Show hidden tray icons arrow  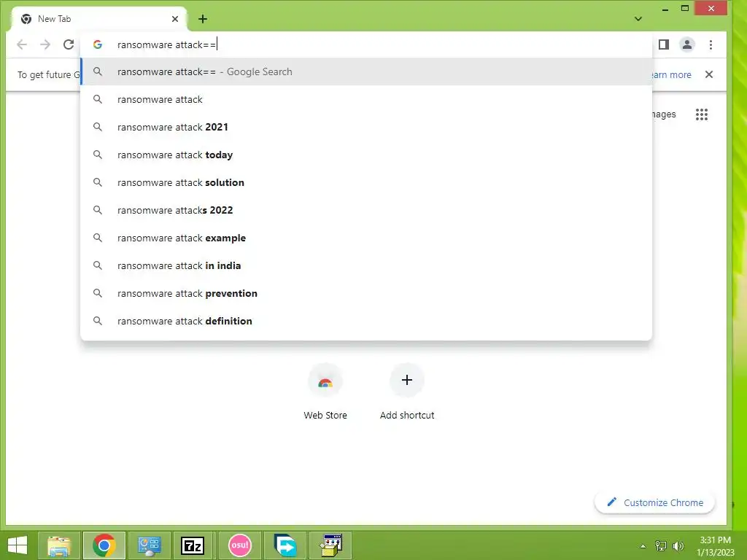pos(643,546)
